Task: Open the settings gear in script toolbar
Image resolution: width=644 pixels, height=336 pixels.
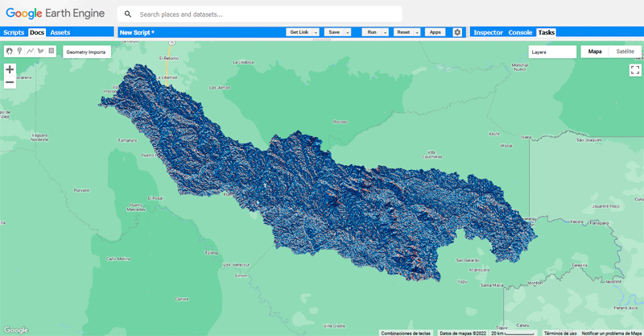Action: tap(457, 32)
